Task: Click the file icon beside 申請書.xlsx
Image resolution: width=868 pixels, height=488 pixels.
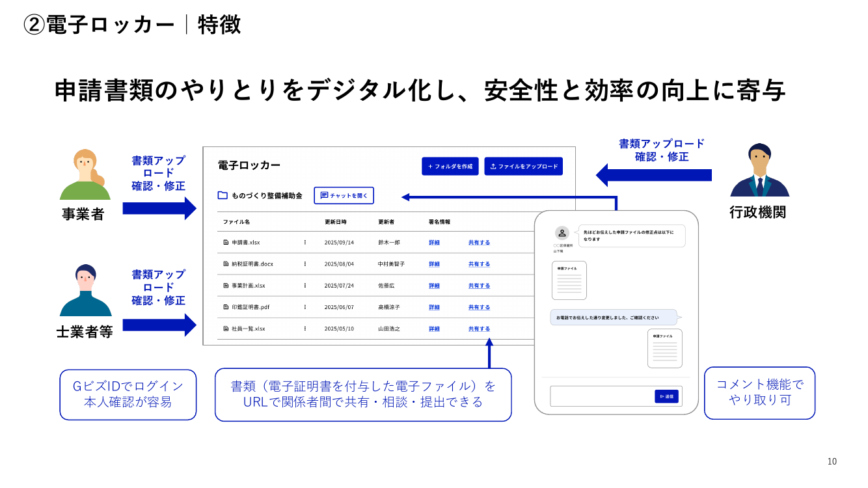Action: coord(226,243)
